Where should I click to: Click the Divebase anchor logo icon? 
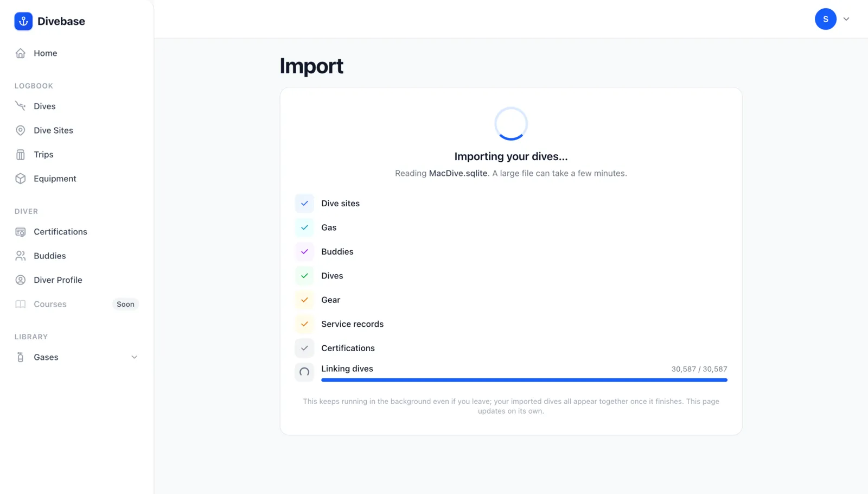pos(23,21)
